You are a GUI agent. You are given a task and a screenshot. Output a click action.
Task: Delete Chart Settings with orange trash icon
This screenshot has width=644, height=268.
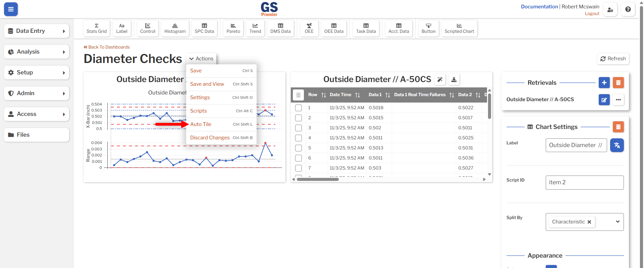tap(618, 127)
